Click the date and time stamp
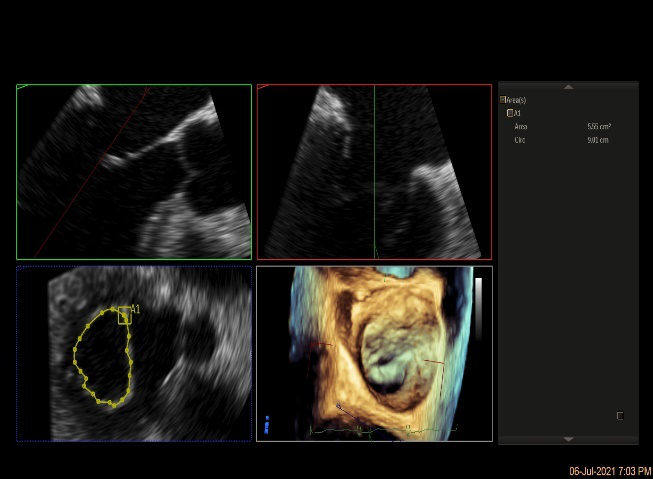Screen dimensions: 653x479 coord(610,471)
